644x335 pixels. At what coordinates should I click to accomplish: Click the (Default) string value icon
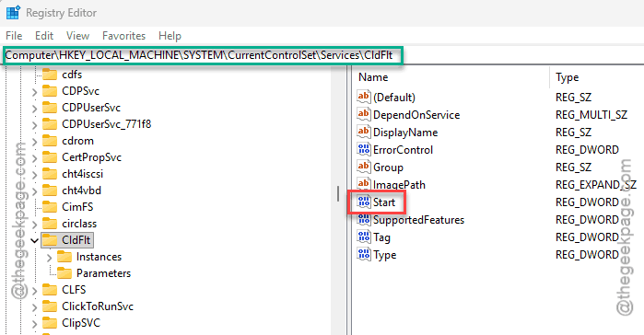tap(364, 97)
